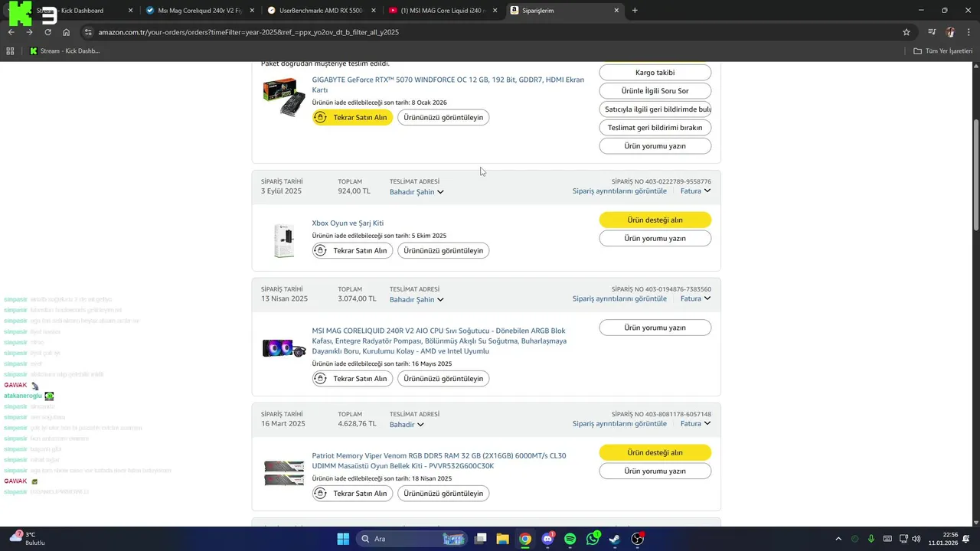Click Ürünle İlgili Soru Sor button
Screen dimensions: 980x551
tap(655, 91)
